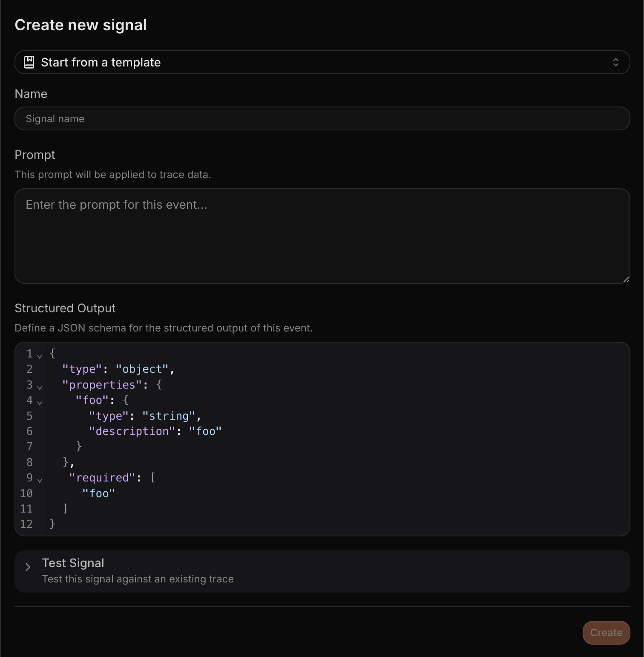Image resolution: width=644 pixels, height=657 pixels.
Task: Click the fold arrow icon on line 9
Action: [x=40, y=480]
